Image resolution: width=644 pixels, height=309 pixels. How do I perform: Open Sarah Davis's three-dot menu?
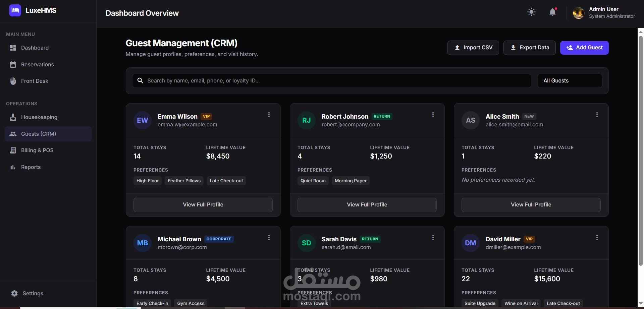pyautogui.click(x=433, y=238)
